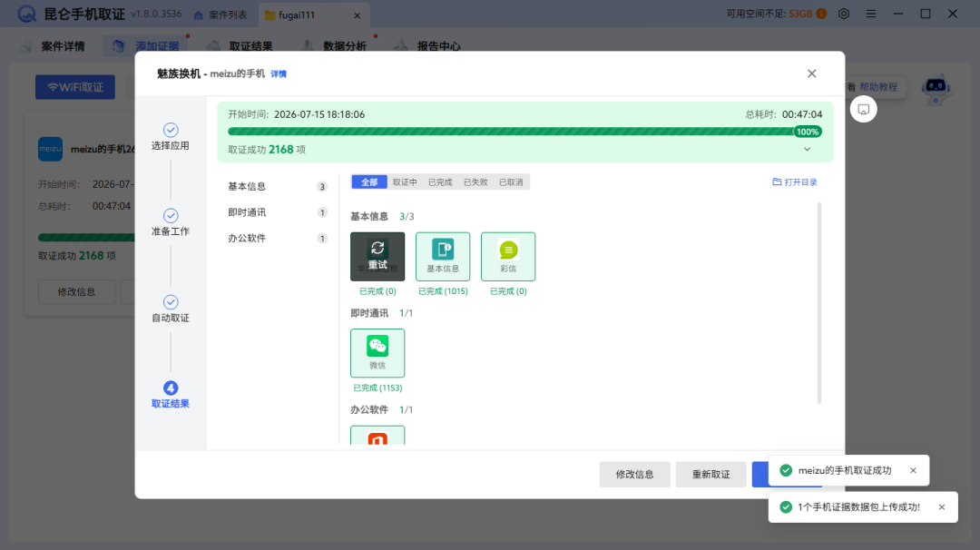Click the assistant robot icon
This screenshot has height=550, width=980.
936,88
